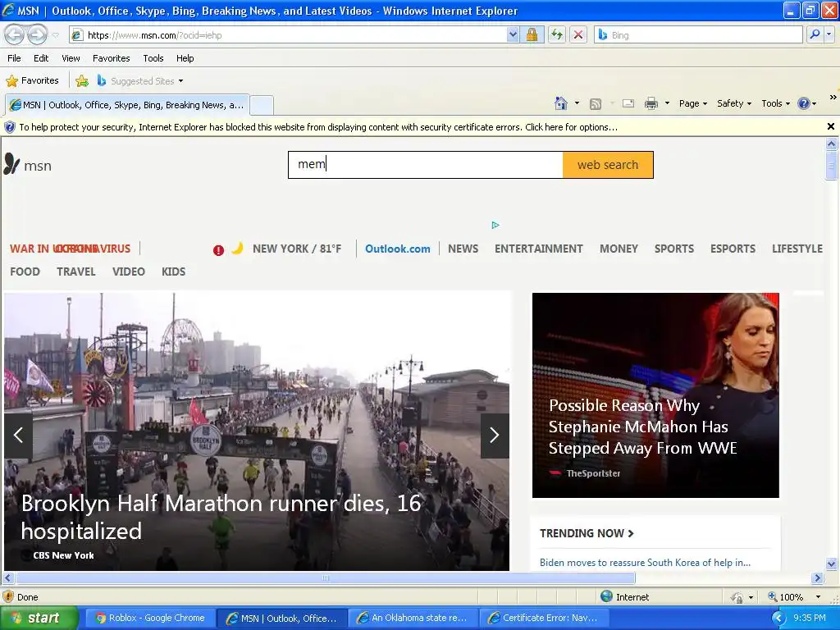Click the information bar shield icon
This screenshot has width=840, height=630.
10,127
